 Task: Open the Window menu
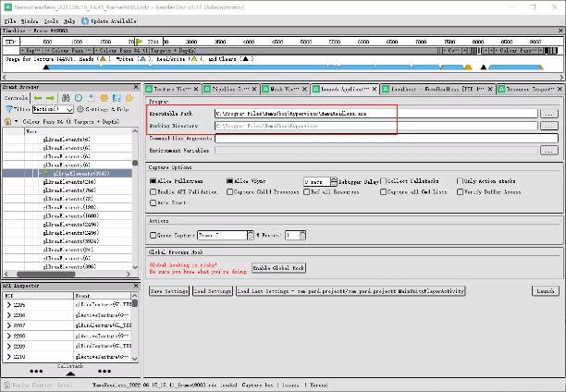pos(30,21)
